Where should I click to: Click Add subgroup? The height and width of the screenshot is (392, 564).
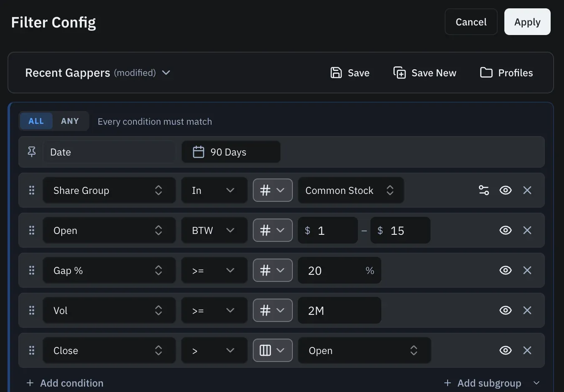click(x=483, y=383)
